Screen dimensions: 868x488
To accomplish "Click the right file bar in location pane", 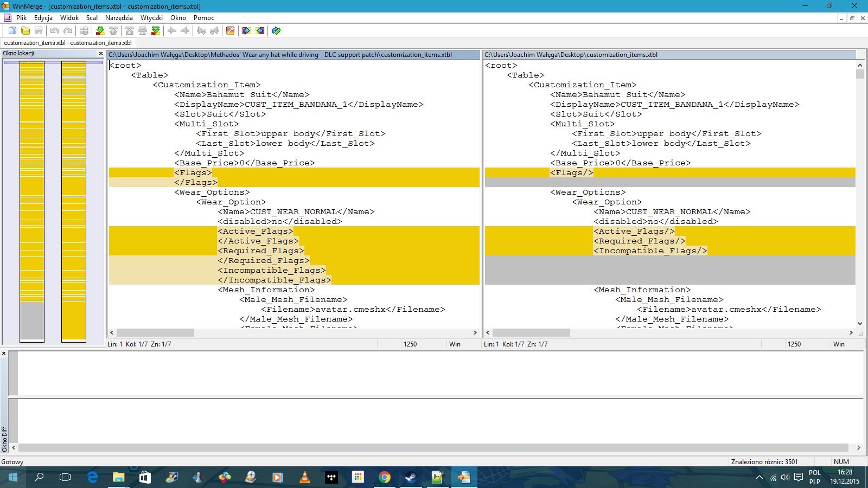I will pyautogui.click(x=74, y=202).
